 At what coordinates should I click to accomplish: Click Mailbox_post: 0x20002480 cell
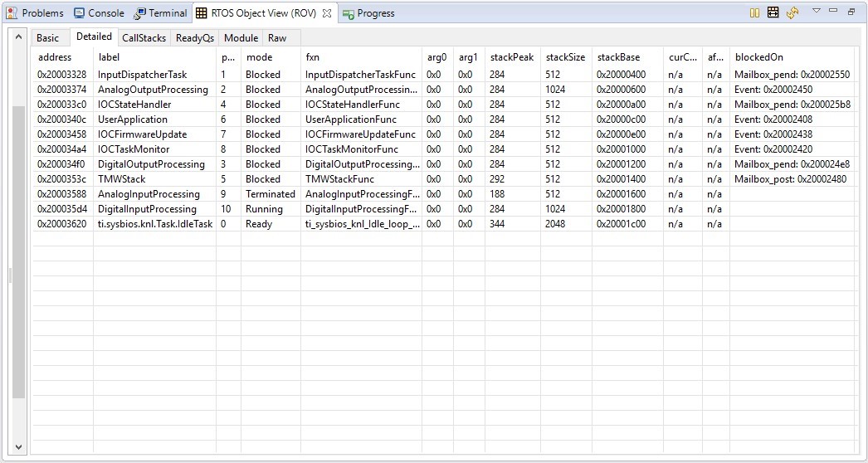[x=792, y=179]
